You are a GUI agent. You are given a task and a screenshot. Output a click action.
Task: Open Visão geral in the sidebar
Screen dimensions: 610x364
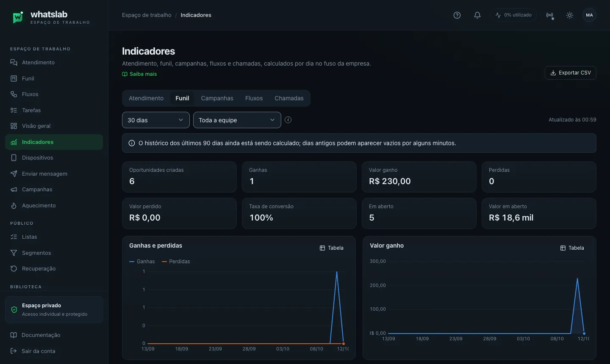pos(54,126)
